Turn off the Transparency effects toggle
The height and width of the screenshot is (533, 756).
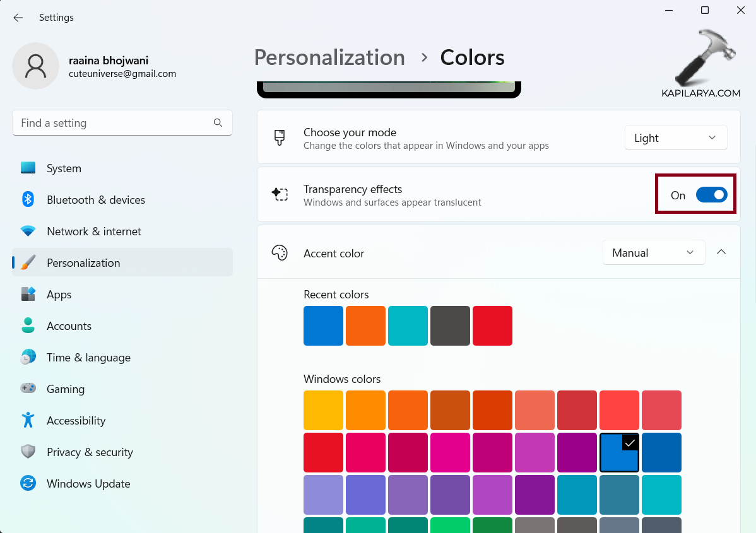[x=711, y=195]
